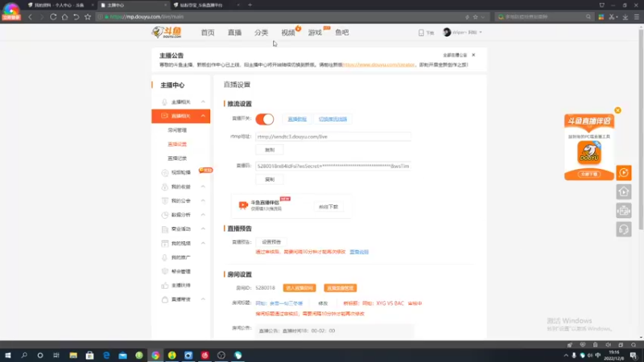The image size is (644, 362).
Task: Expand the 我的视频 chevron
Action: [x=203, y=244]
